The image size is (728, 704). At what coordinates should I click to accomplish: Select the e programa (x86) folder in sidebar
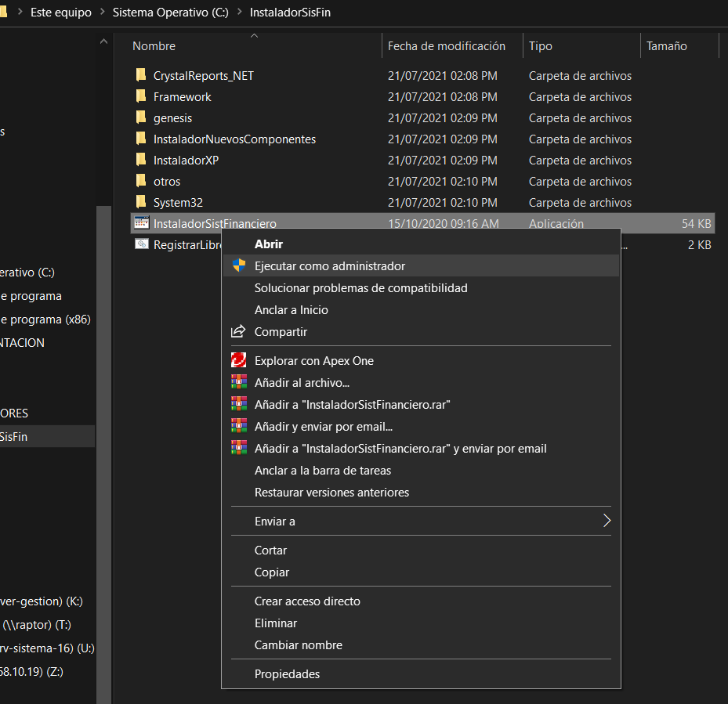[45, 320]
